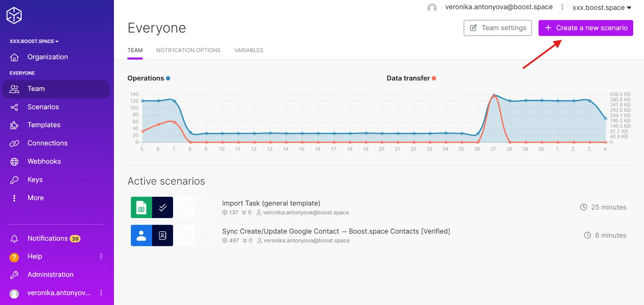The height and width of the screenshot is (305, 644).
Task: Click the Administration wrench icon
Action: [x=14, y=275]
